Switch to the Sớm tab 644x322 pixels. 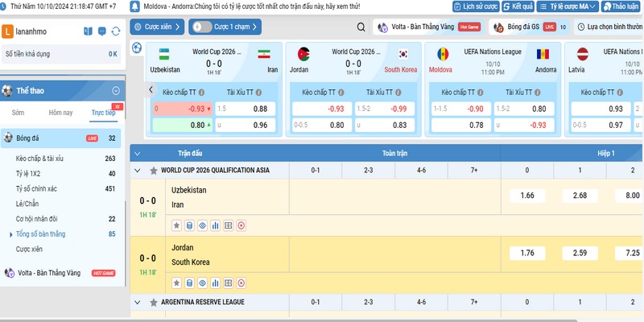click(18, 113)
